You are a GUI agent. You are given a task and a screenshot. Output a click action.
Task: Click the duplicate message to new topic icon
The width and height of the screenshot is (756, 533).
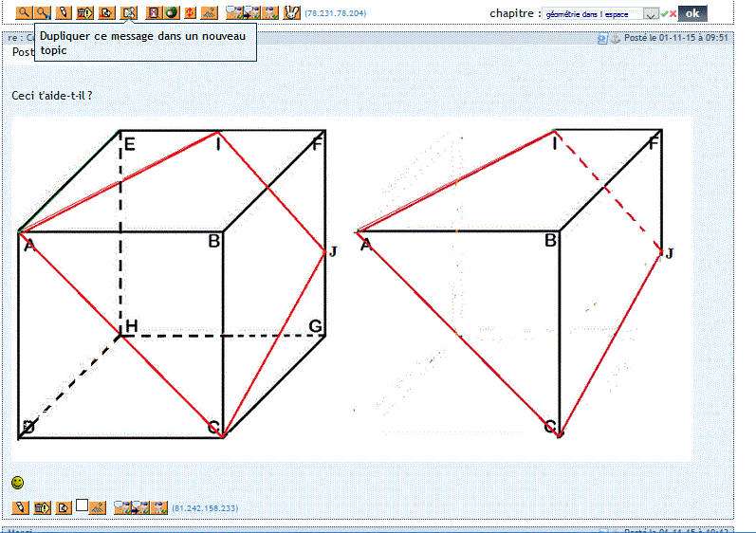coord(129,13)
